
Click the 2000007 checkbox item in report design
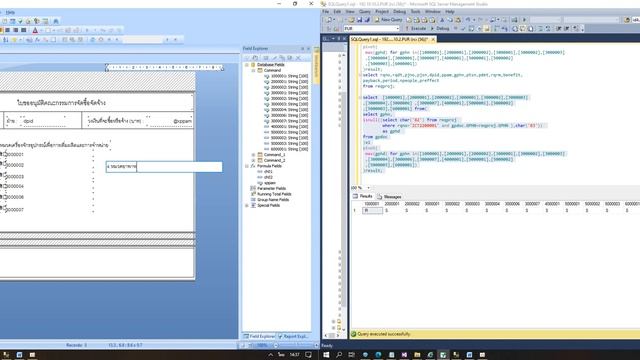coord(12,209)
